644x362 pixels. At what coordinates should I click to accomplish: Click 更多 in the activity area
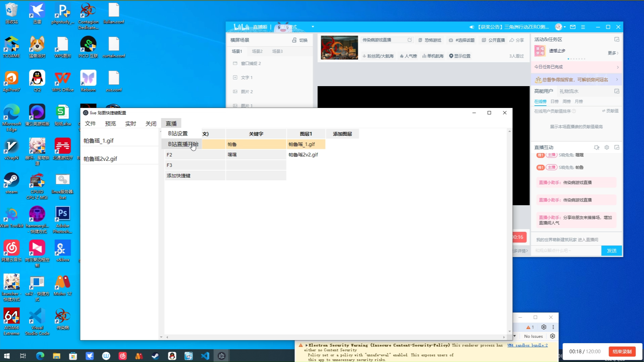click(x=613, y=53)
